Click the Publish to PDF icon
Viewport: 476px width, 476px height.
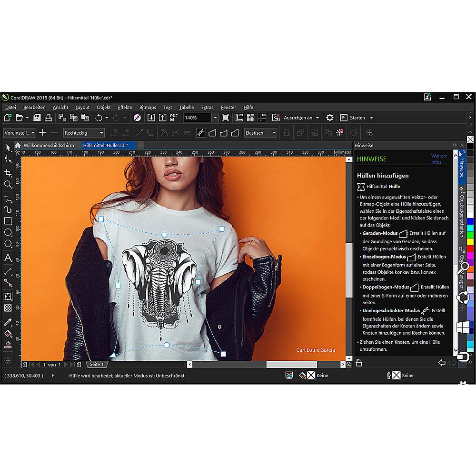[x=174, y=118]
